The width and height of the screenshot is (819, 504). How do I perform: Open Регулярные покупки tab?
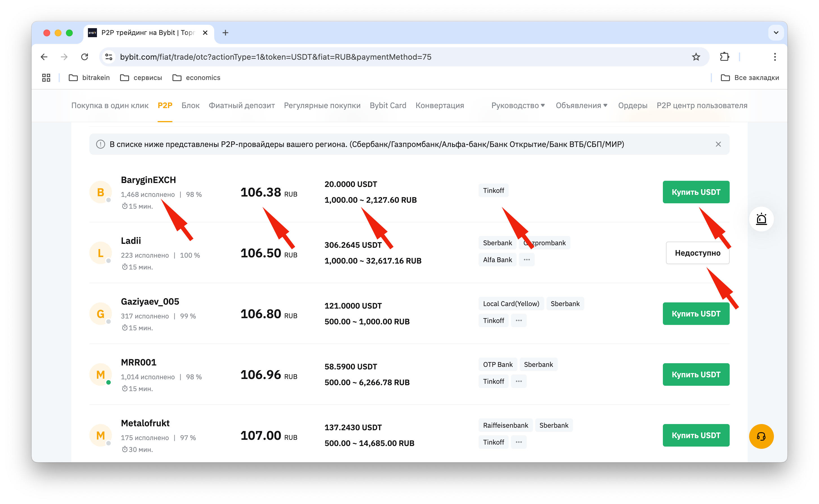click(x=322, y=106)
